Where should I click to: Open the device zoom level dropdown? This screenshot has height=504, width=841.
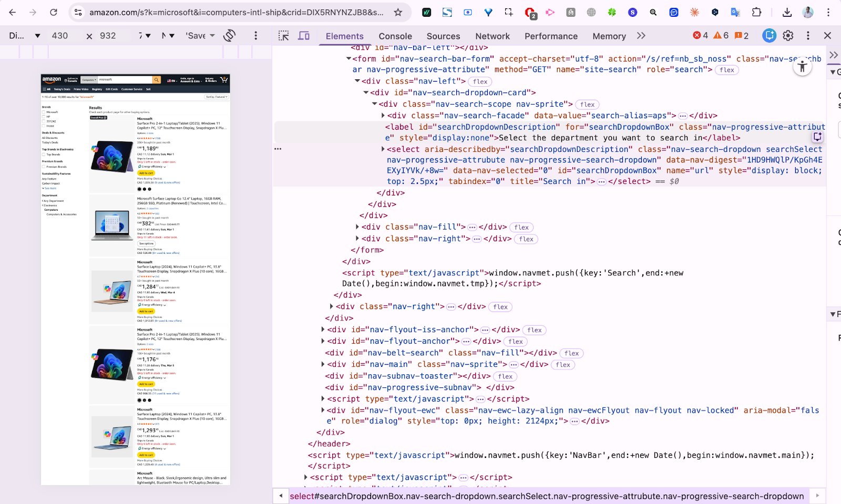coord(145,36)
